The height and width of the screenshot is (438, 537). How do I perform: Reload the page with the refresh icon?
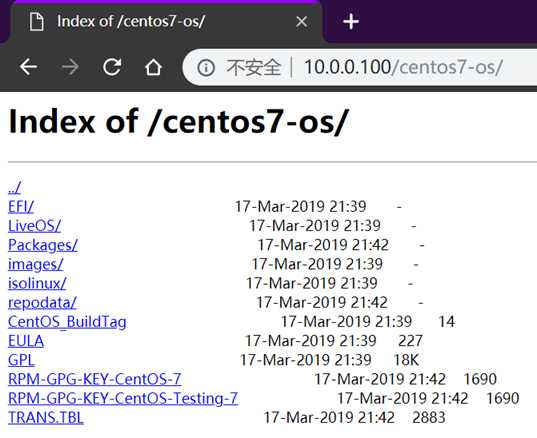112,66
